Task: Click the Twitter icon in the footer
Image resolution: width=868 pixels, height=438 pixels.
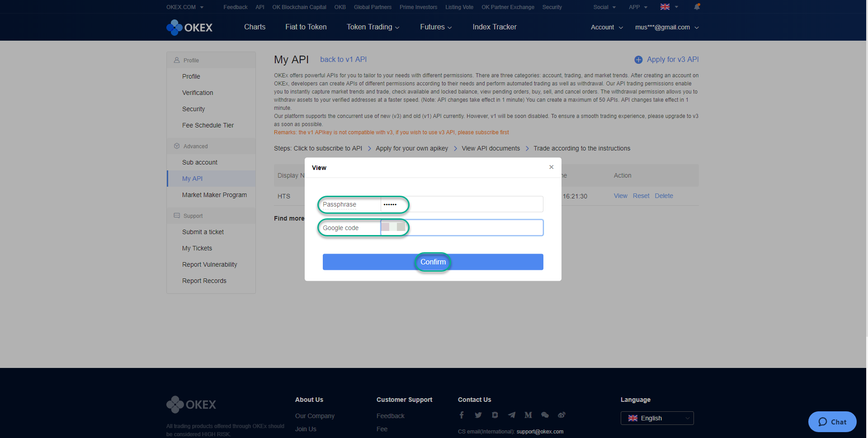Action: (x=478, y=415)
